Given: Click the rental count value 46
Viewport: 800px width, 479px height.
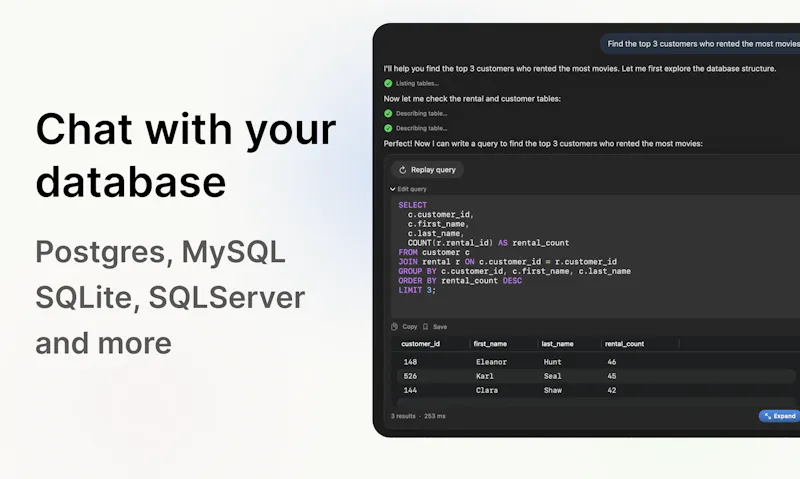Looking at the screenshot, I should (x=612, y=362).
